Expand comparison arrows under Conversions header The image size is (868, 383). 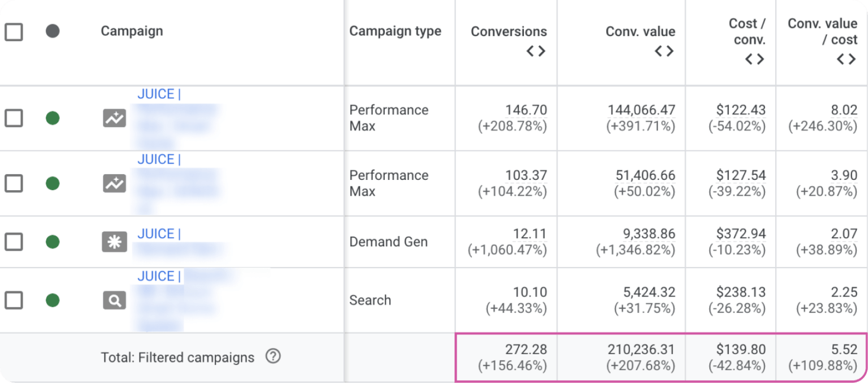(536, 51)
